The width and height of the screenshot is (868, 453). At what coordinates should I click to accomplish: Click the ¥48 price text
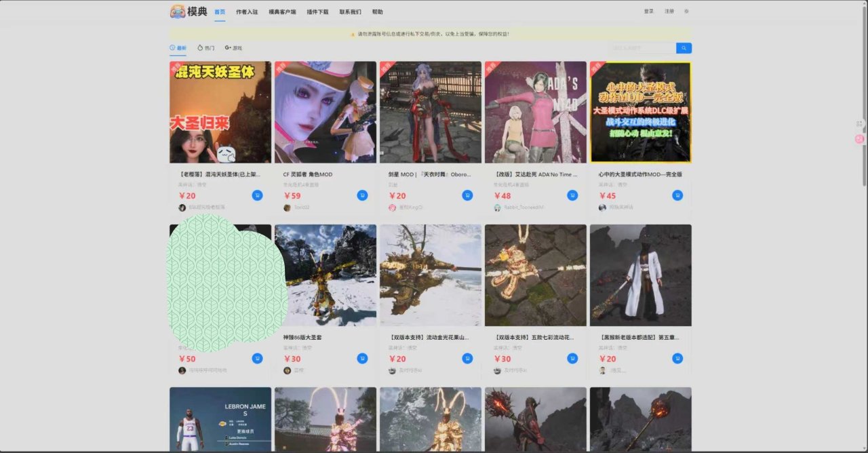click(502, 196)
